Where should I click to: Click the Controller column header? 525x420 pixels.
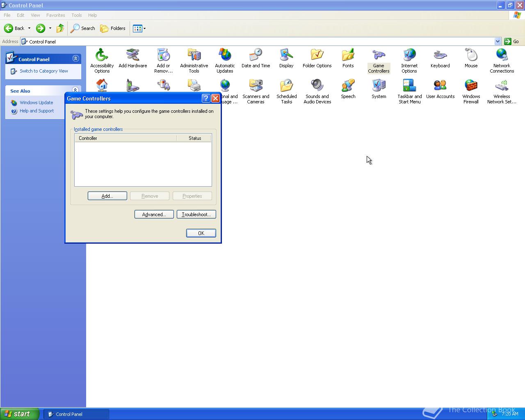126,138
